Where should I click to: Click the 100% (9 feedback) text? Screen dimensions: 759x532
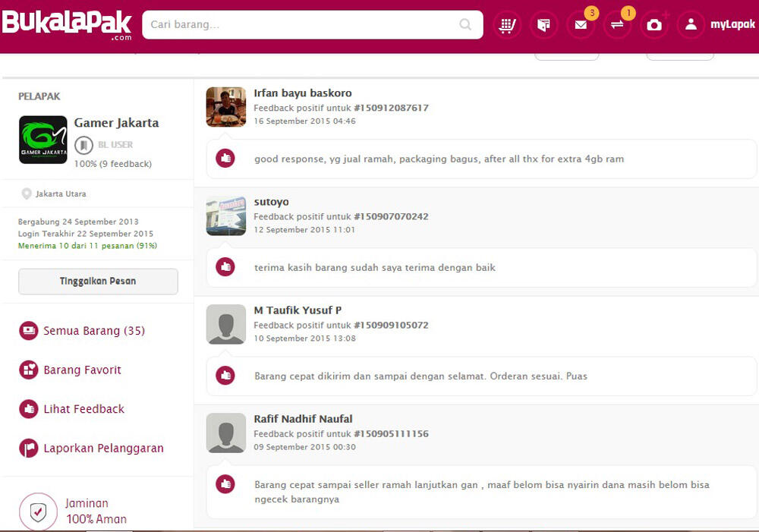pos(113,164)
